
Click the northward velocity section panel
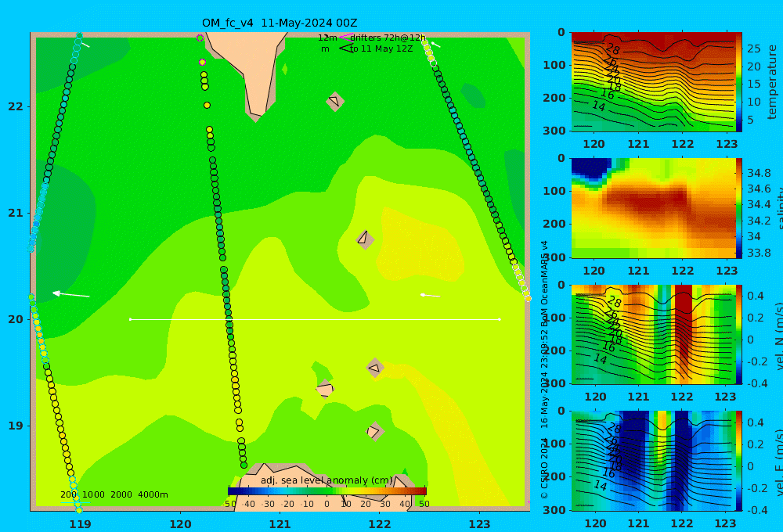click(x=653, y=334)
